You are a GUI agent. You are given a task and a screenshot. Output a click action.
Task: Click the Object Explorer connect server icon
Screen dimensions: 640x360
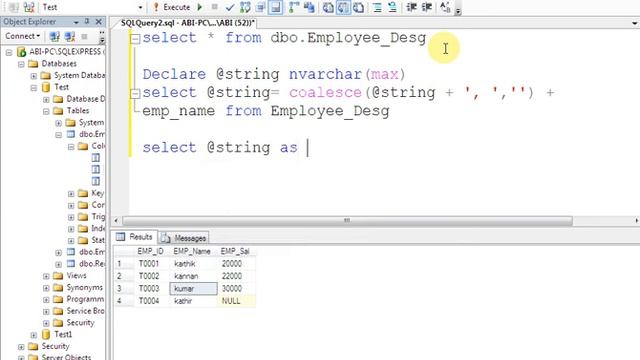(54, 37)
